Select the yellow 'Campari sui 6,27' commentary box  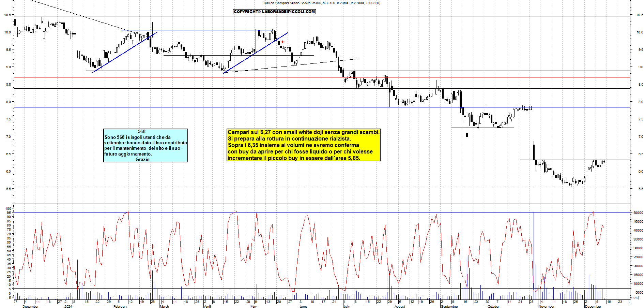303,145
